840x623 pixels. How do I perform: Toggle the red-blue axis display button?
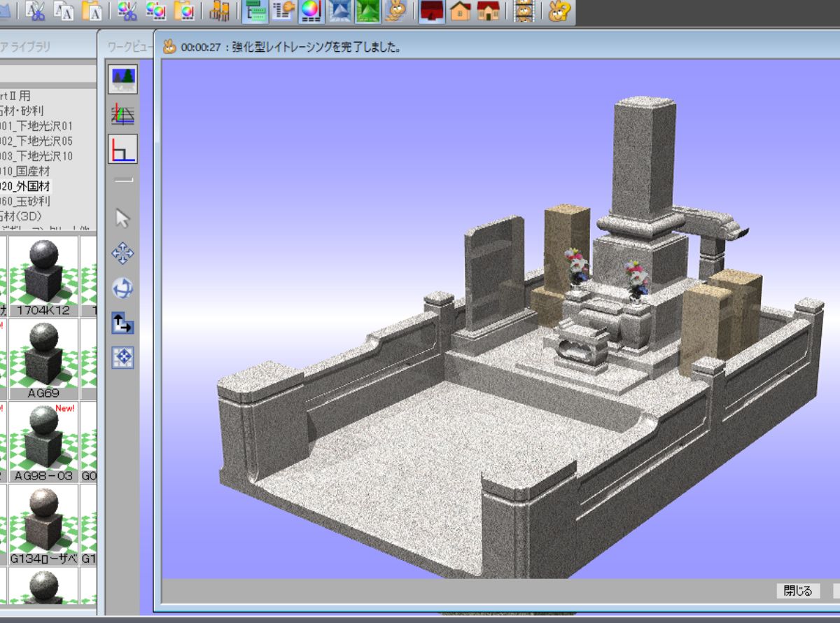(122, 149)
